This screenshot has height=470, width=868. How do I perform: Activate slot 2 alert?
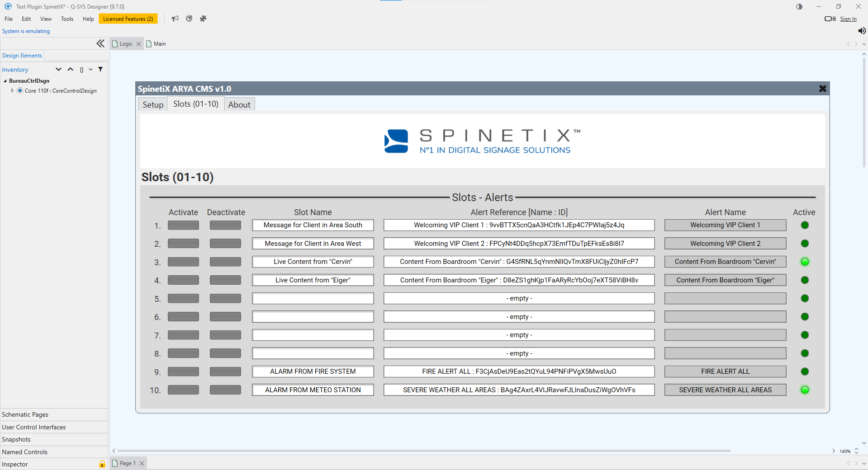tap(183, 244)
